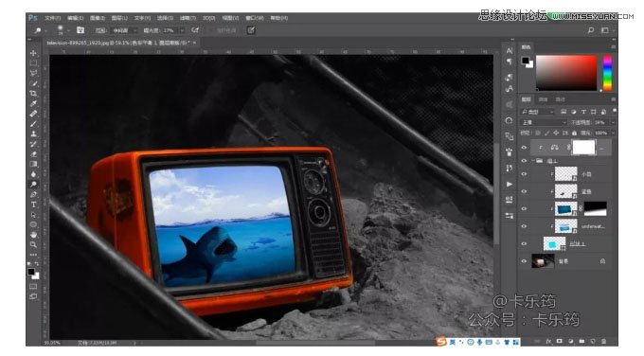Screen dimensions: 644x356
Task: Click the search icon at top right
Action: (x=591, y=30)
